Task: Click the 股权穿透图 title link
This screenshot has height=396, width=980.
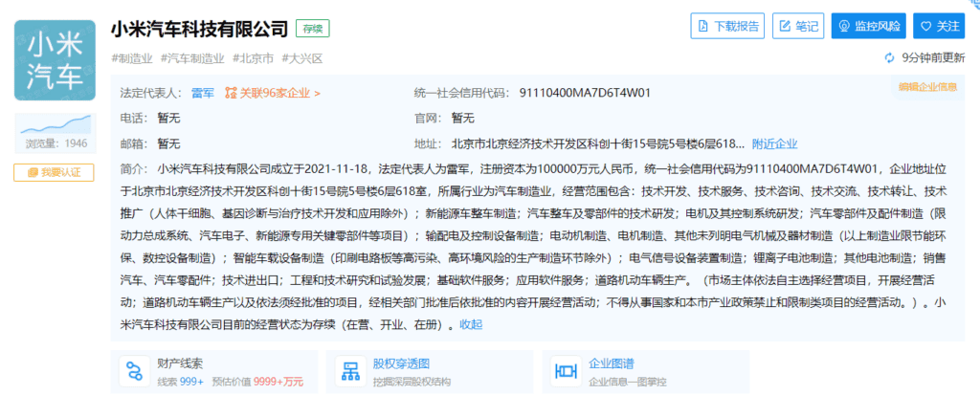Action: pyautogui.click(x=401, y=364)
